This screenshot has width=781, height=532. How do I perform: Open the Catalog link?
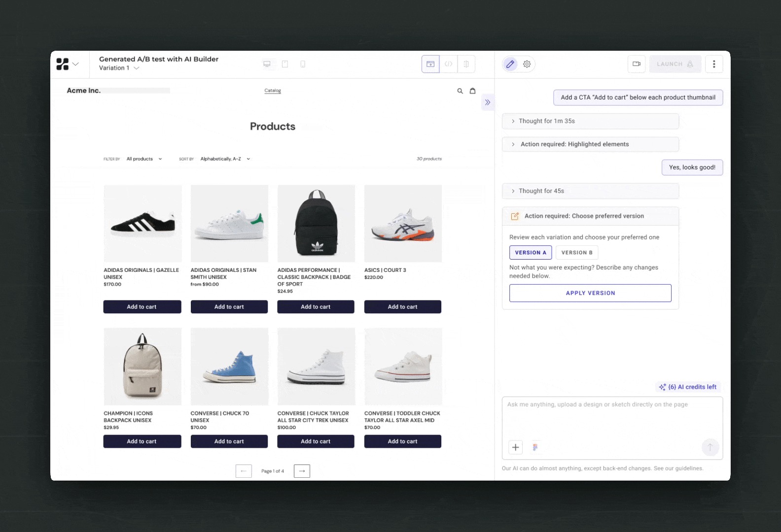273,91
